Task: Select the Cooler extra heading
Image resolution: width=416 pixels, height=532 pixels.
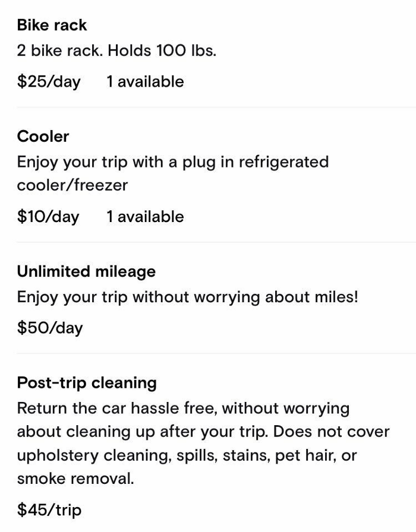Action: 43,137
